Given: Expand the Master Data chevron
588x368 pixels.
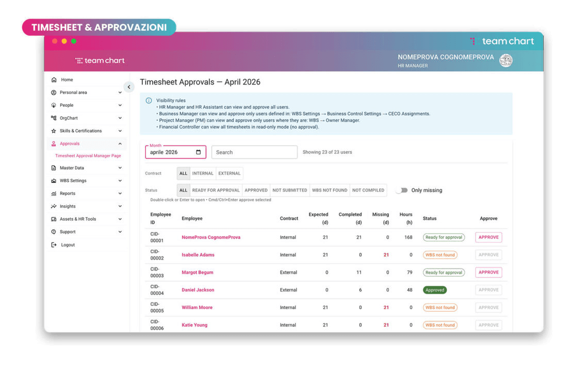Looking at the screenshot, I should tap(120, 168).
